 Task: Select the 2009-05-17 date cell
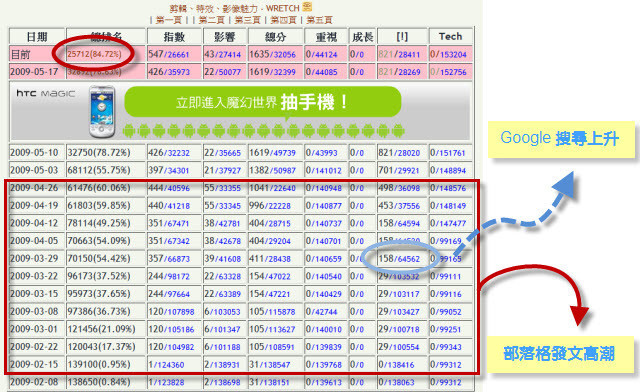point(37,71)
